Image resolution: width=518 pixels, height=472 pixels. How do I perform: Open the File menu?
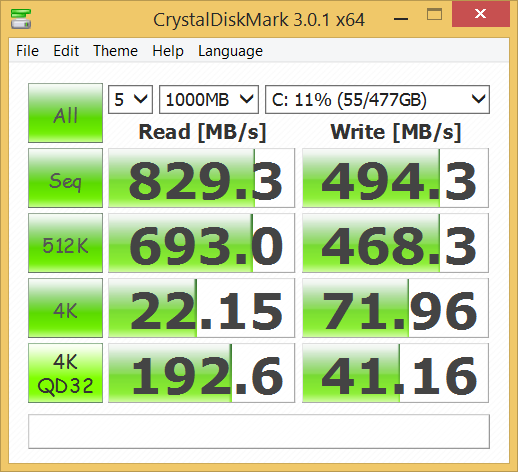point(27,51)
